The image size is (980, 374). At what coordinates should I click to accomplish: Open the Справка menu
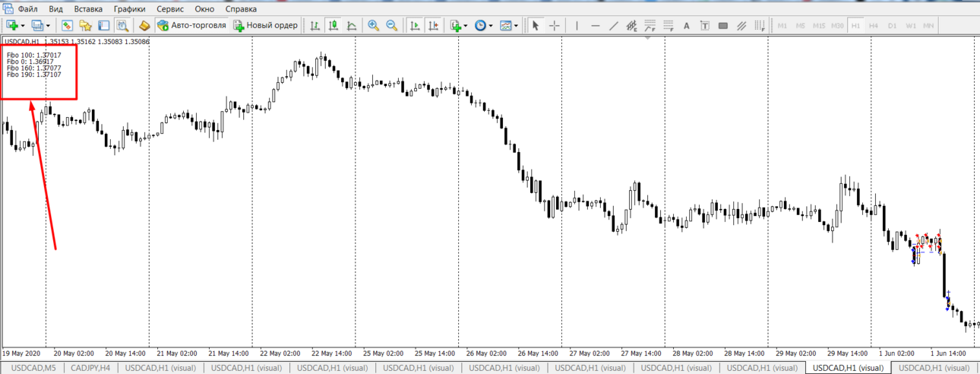point(242,8)
